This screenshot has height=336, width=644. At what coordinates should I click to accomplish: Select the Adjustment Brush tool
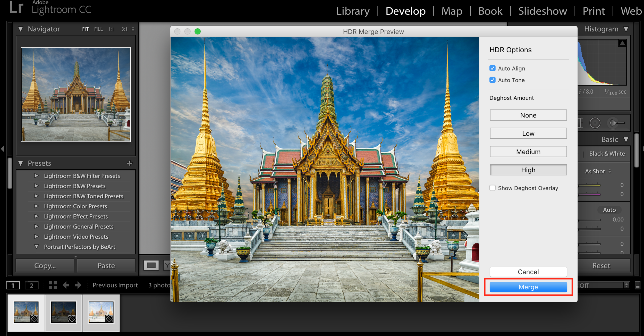pyautogui.click(x=617, y=123)
